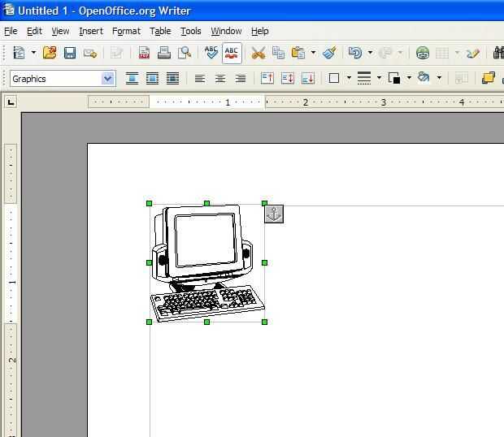The image size is (504, 437).
Task: Expand the Borders dropdown arrow
Action: tap(349, 79)
